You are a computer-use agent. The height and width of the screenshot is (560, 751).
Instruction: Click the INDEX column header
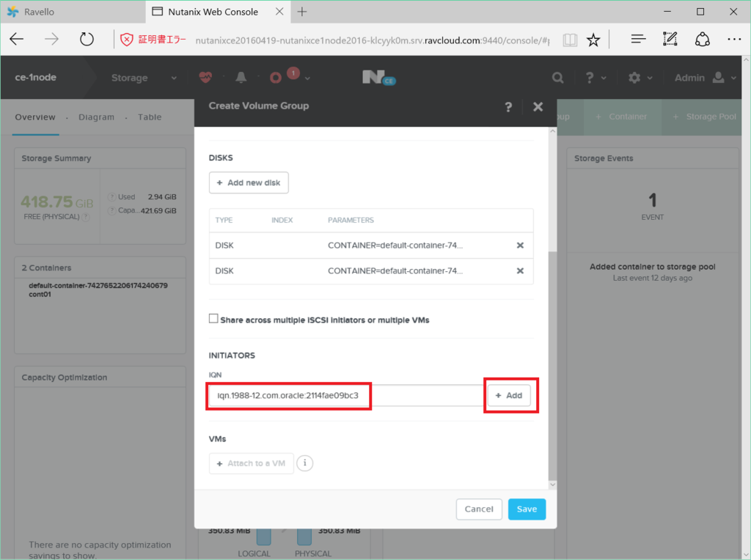point(282,220)
